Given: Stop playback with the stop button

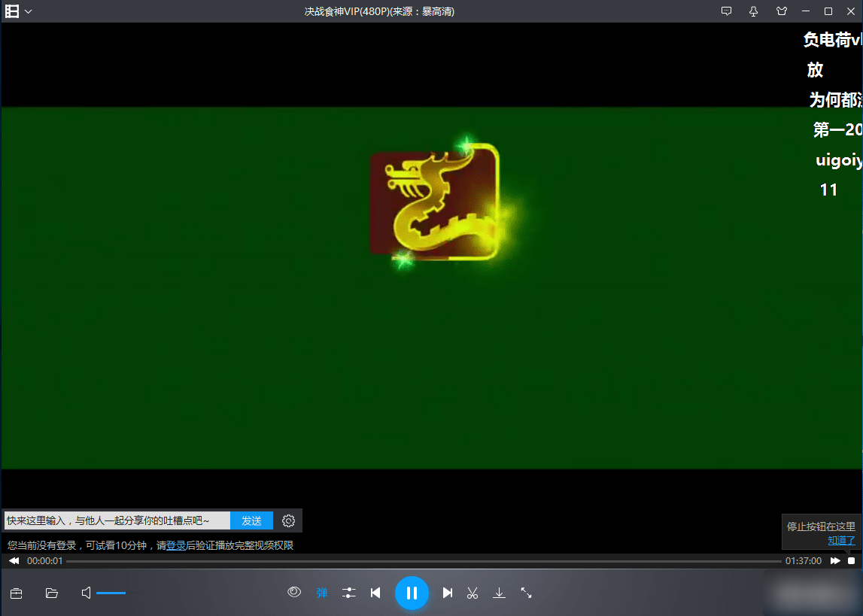Looking at the screenshot, I should [852, 560].
